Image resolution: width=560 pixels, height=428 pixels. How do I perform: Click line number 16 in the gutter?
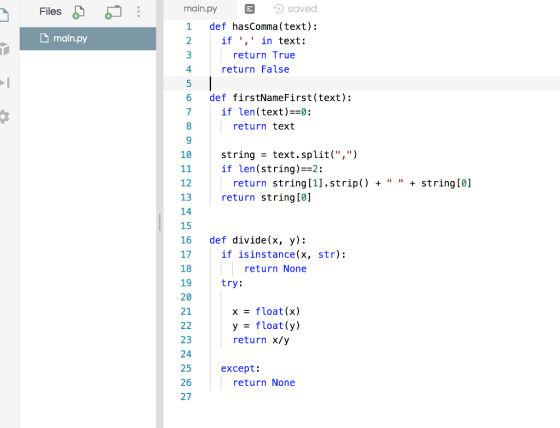click(186, 240)
